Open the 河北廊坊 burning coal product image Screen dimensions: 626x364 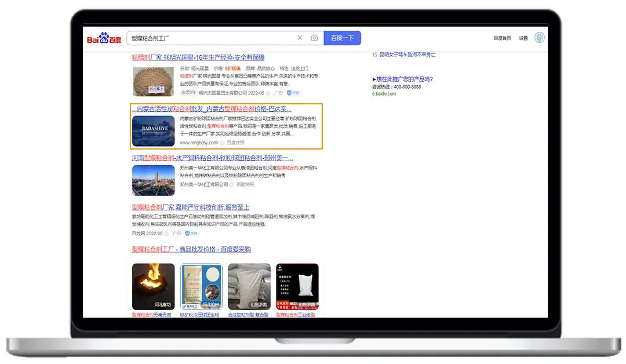(x=153, y=286)
